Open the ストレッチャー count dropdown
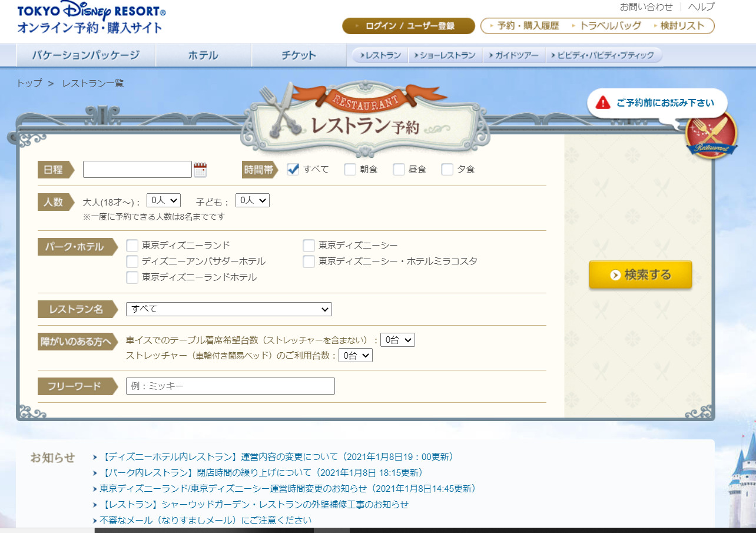Viewport: 756px width, 533px height. 356,355
